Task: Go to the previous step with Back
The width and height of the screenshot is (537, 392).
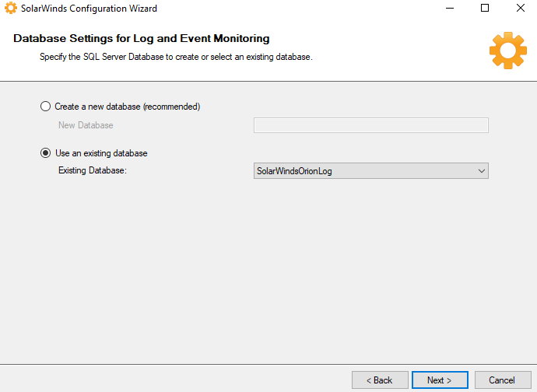Action: (x=380, y=380)
